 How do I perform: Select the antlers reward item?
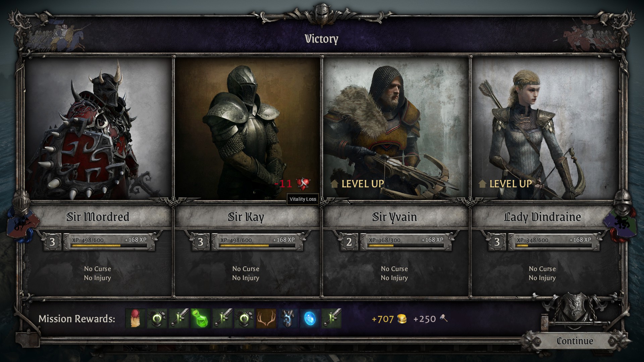tap(266, 318)
